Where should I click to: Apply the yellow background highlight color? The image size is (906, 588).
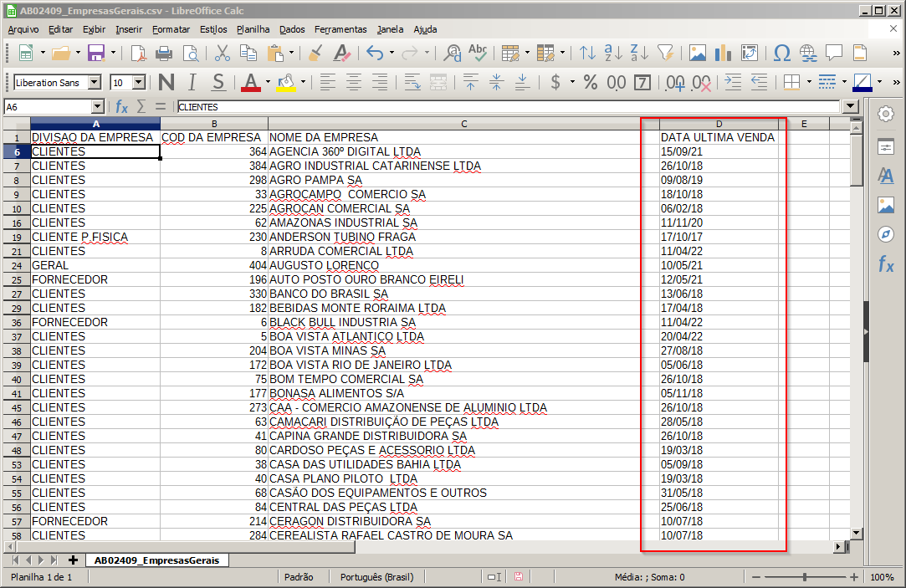[286, 83]
